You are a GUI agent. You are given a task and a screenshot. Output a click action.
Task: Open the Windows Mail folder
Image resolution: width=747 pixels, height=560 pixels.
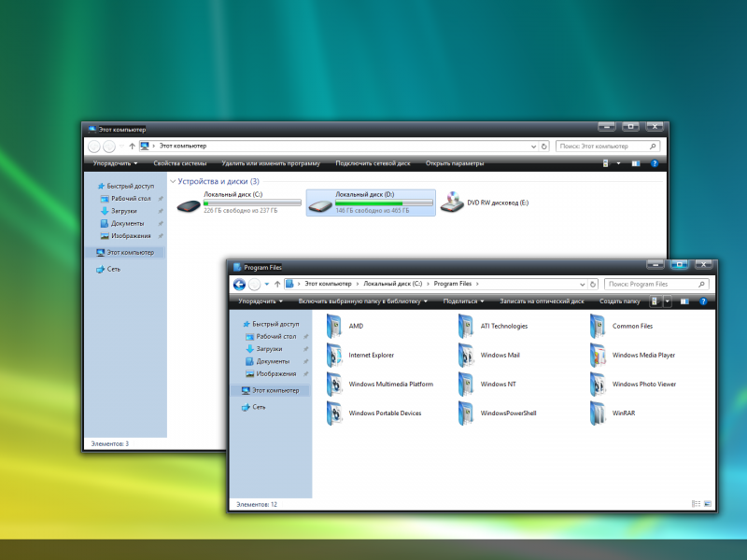pos(488,356)
